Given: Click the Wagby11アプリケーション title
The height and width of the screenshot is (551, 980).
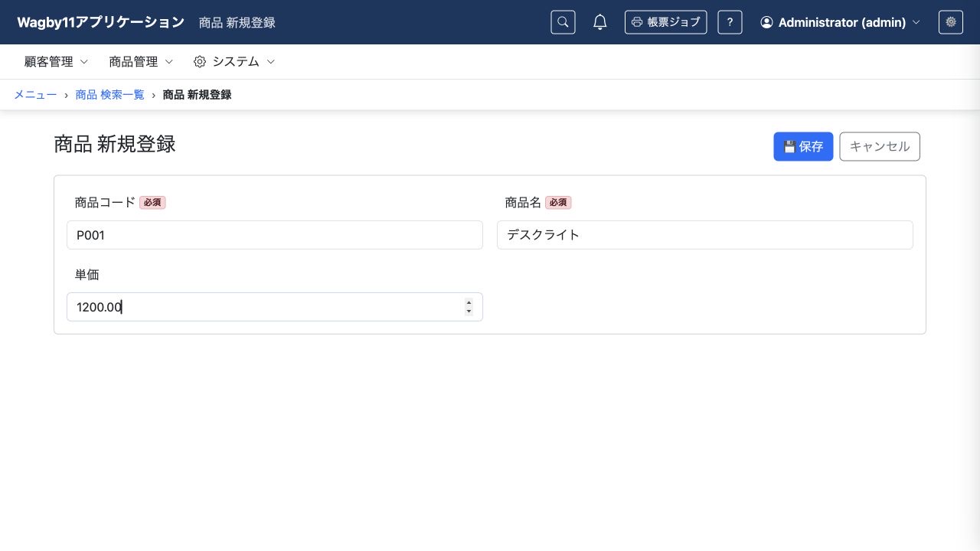Looking at the screenshot, I should pyautogui.click(x=101, y=22).
